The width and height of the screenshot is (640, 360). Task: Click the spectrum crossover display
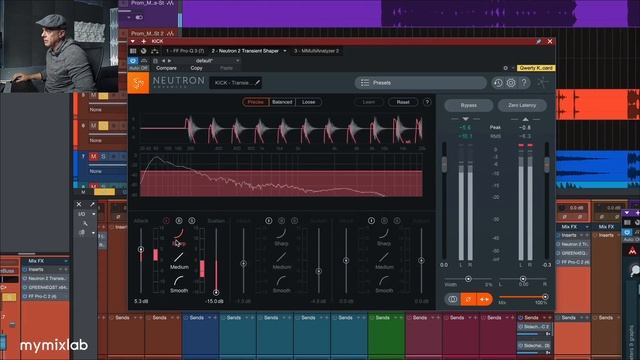click(281, 176)
